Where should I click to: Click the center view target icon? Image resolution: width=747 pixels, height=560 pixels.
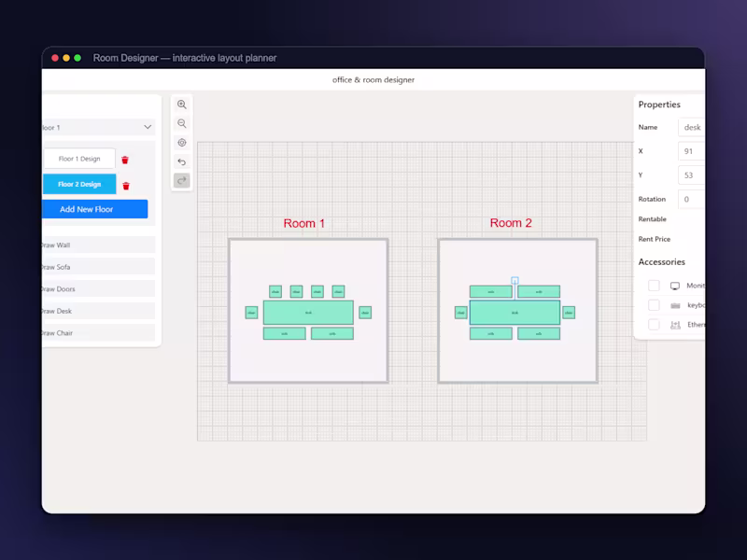click(181, 143)
